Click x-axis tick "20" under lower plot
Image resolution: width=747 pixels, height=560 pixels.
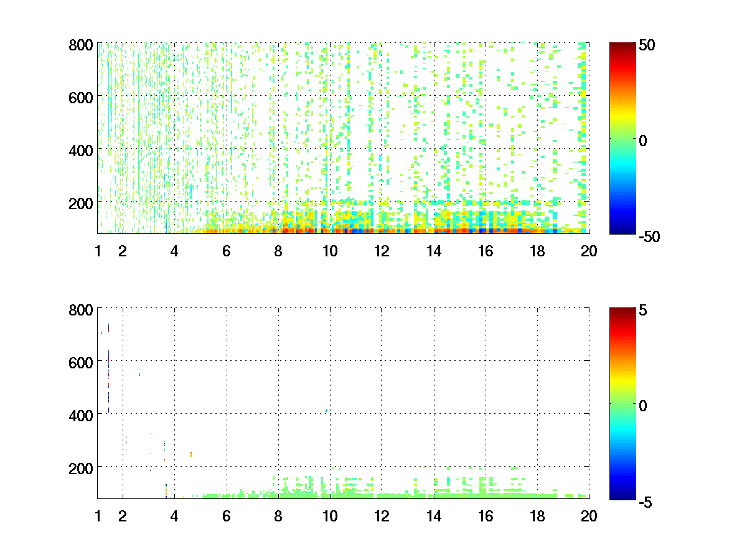pyautogui.click(x=589, y=516)
